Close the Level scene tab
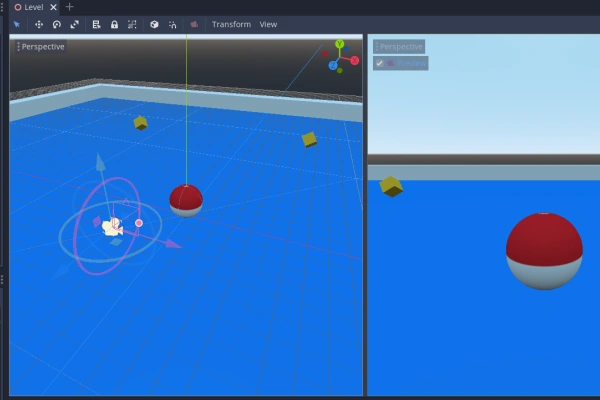The image size is (600, 400). pyautogui.click(x=54, y=7)
